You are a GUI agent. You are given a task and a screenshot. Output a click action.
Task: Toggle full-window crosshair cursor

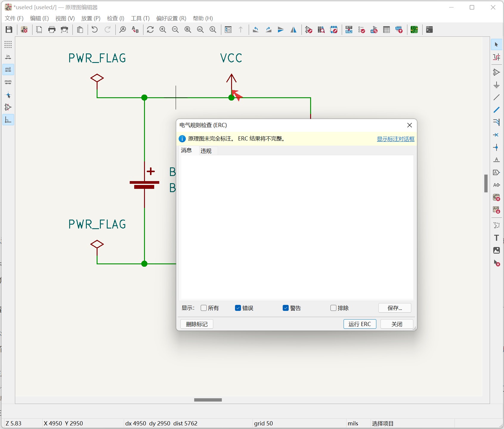point(8,95)
